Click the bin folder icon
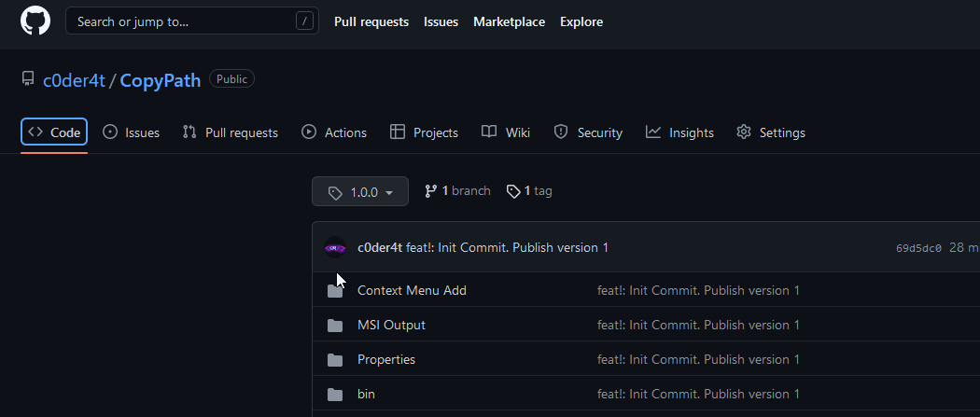Image resolution: width=980 pixels, height=417 pixels. pyautogui.click(x=335, y=395)
